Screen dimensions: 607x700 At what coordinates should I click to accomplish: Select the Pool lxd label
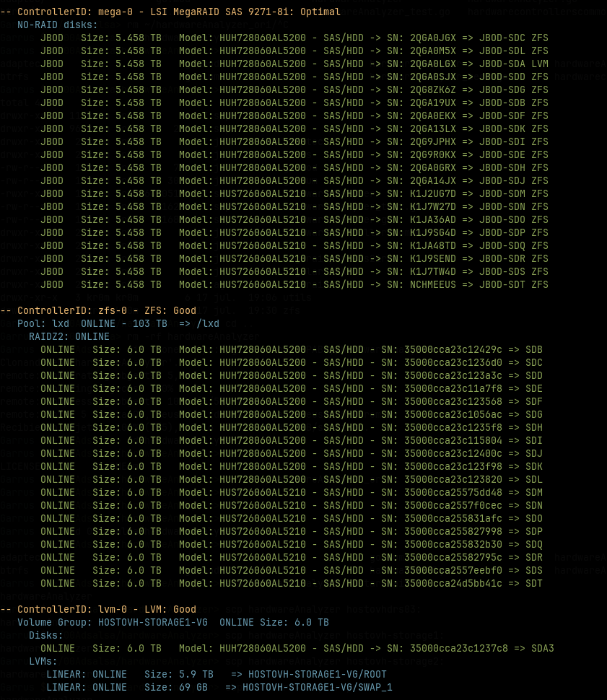click(x=43, y=323)
